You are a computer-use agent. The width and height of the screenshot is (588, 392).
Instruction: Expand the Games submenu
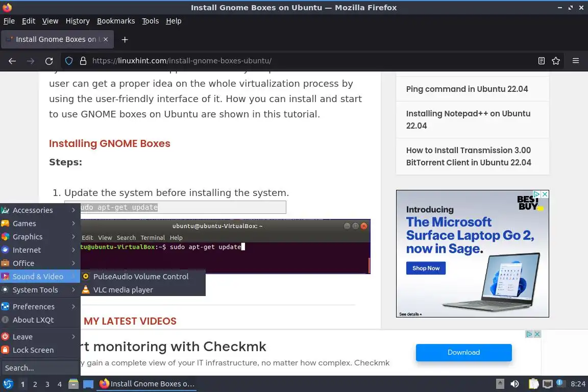40,223
